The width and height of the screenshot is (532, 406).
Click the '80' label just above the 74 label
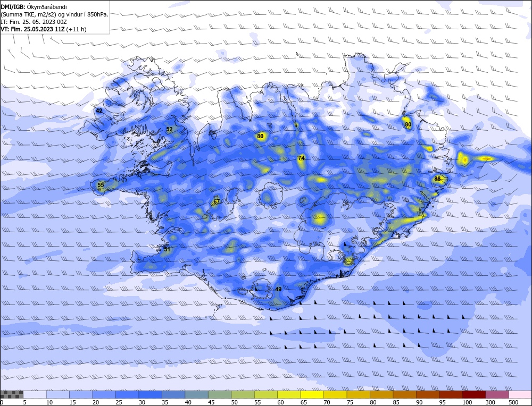pyautogui.click(x=260, y=136)
